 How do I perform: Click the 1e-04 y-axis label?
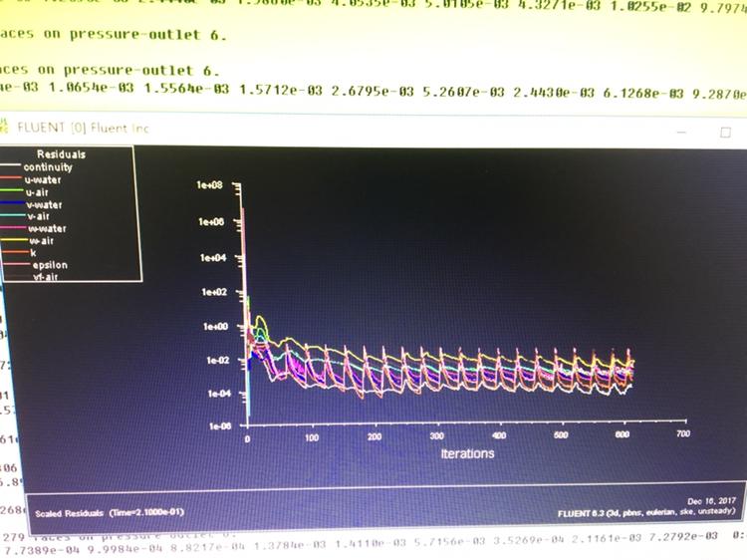[219, 394]
